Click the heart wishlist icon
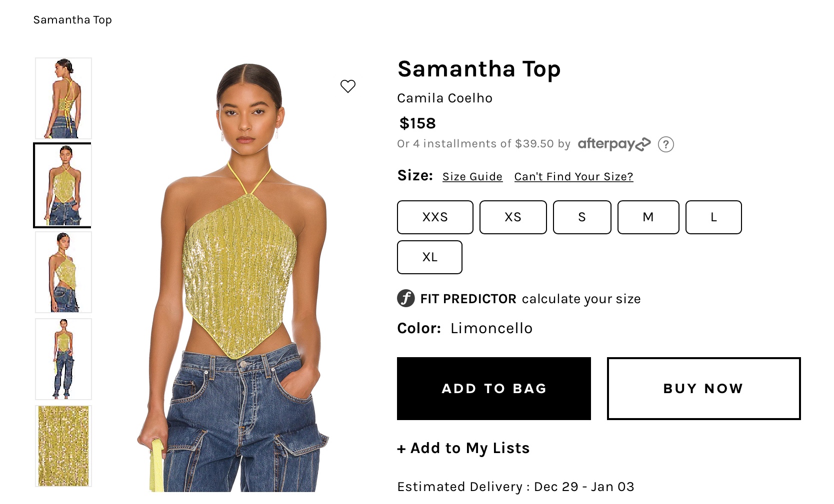This screenshot has height=504, width=834. (x=348, y=86)
